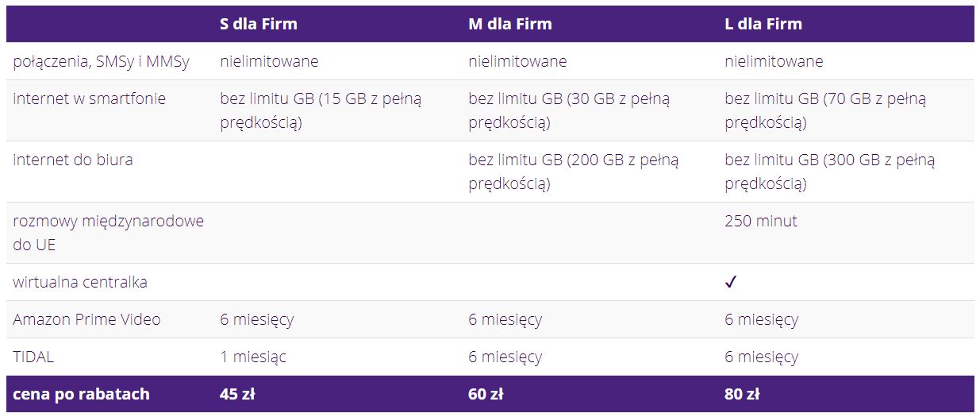Click the 80 zł price cell

742,394
